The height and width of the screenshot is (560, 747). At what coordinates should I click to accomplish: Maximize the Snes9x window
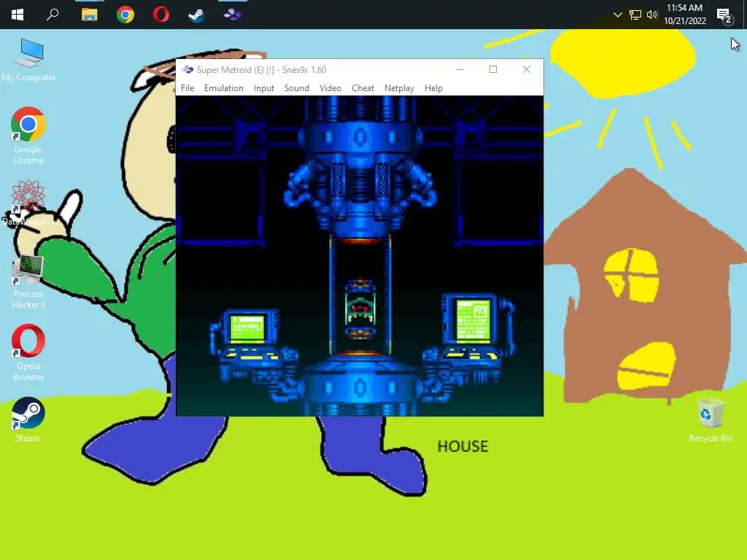493,69
